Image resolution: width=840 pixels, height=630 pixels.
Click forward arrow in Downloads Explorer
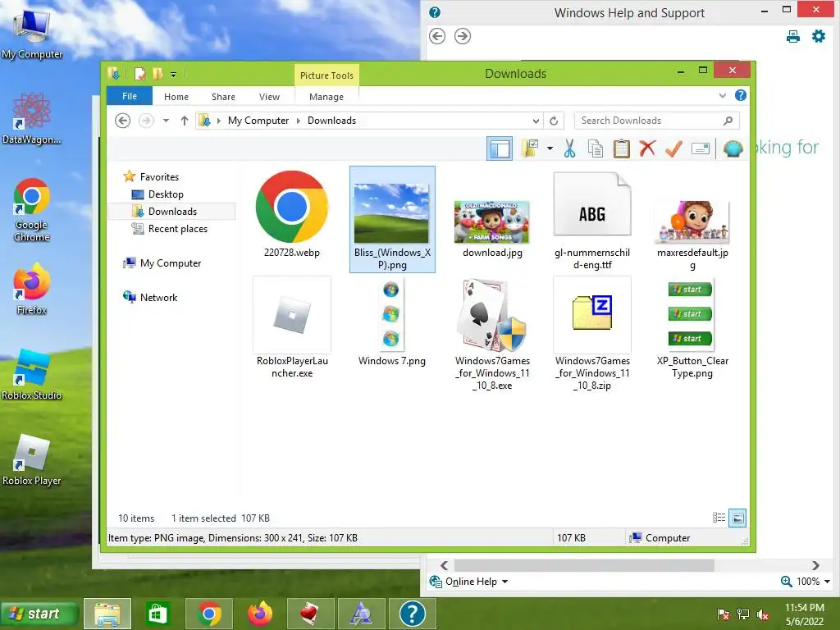(146, 121)
